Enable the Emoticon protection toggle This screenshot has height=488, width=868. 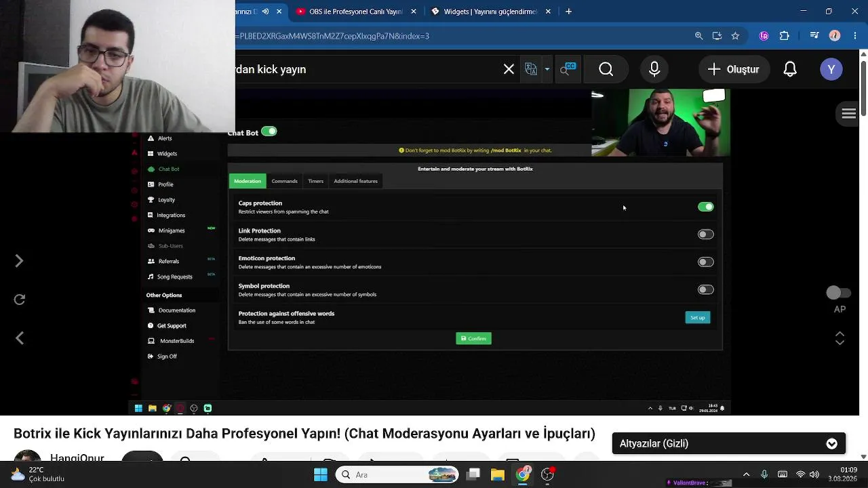[x=706, y=262]
